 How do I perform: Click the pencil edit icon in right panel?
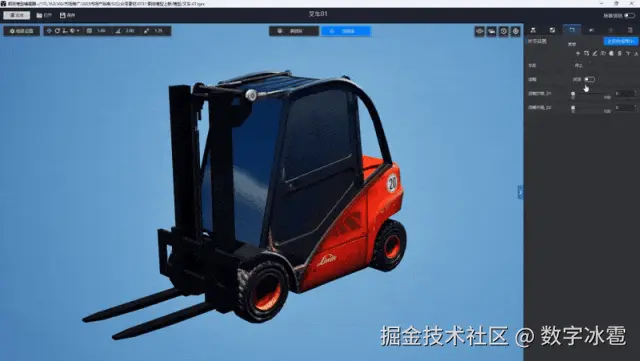[595, 53]
